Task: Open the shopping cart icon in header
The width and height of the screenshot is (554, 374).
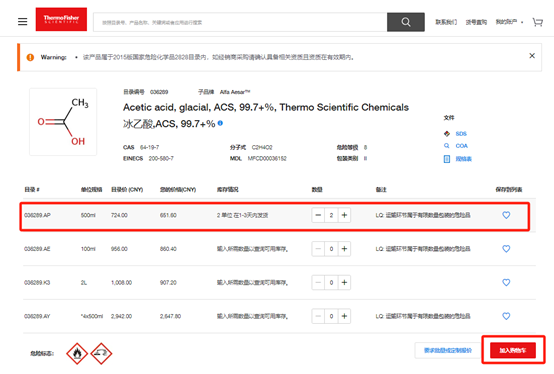Action: pos(538,22)
